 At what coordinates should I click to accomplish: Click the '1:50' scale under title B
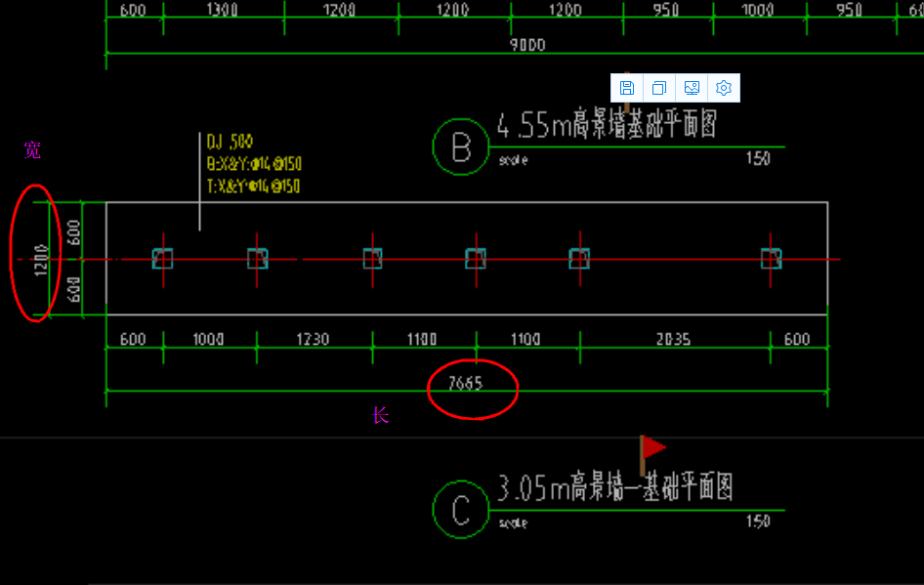pyautogui.click(x=758, y=158)
